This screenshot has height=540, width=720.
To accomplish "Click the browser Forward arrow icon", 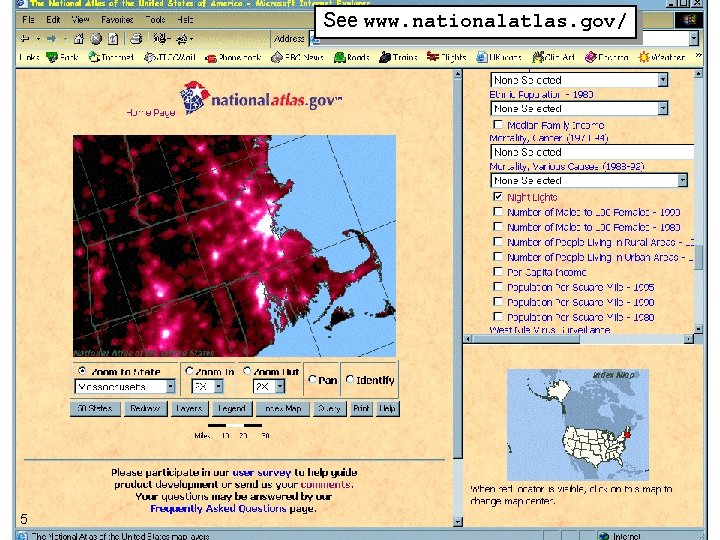I will click(x=51, y=39).
